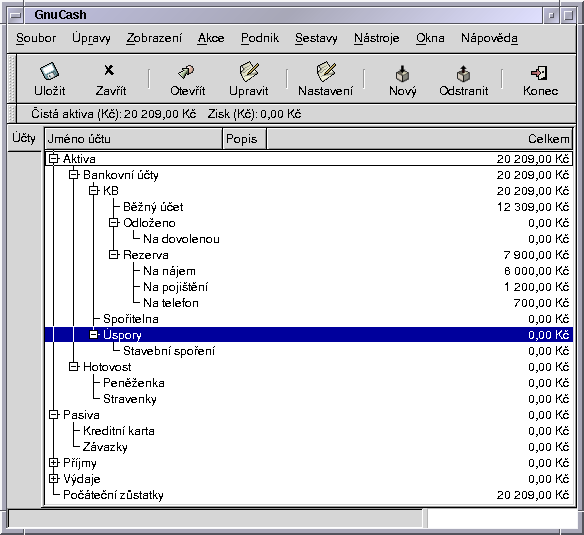Image resolution: width=584 pixels, height=535 pixels.
Task: Click the Zavřít X icon in toolbar
Action: click(109, 70)
